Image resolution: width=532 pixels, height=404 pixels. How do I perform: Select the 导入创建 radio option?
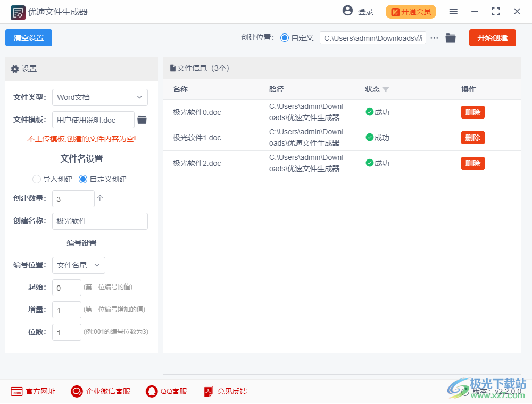click(x=36, y=179)
